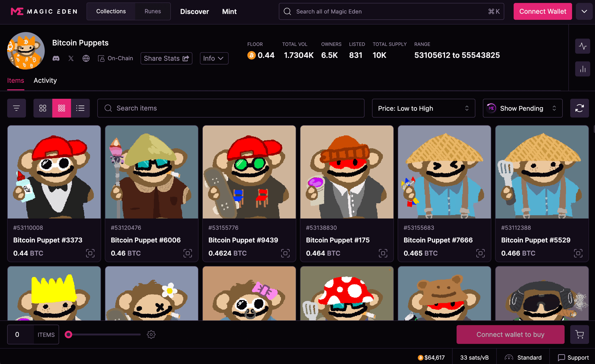The image size is (595, 364).
Task: Click the quick-view icon on Puppet #6006
Action: [188, 253]
